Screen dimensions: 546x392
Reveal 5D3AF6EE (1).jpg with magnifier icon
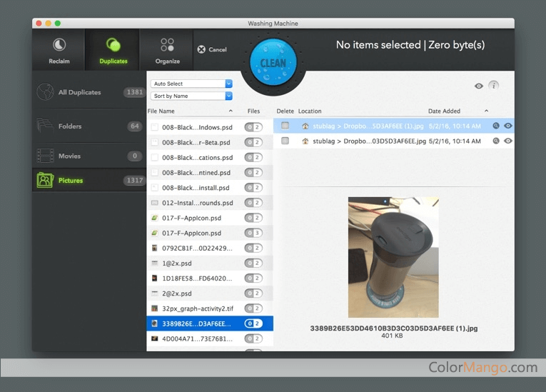tap(496, 126)
